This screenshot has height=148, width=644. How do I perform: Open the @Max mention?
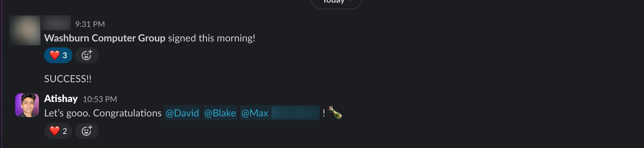[280, 113]
